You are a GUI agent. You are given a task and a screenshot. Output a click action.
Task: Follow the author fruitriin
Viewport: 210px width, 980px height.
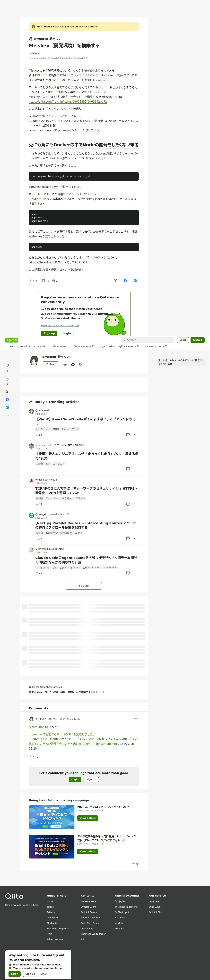click(x=50, y=364)
